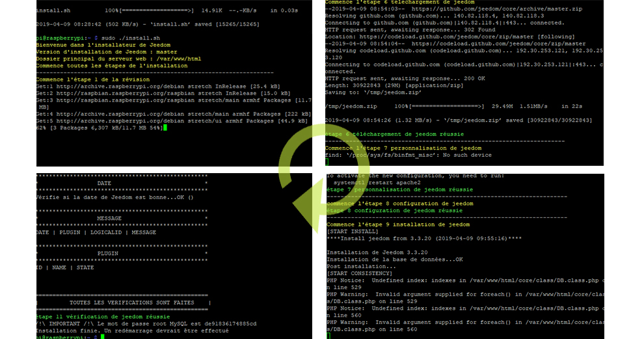Click the '[START CONSISTENCY]' line
The width and height of the screenshot is (644, 339).
tap(359, 274)
